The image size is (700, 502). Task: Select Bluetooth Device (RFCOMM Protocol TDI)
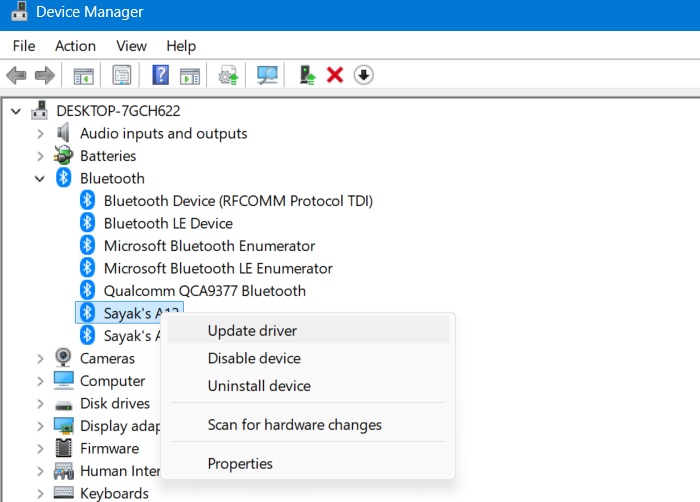coord(238,201)
